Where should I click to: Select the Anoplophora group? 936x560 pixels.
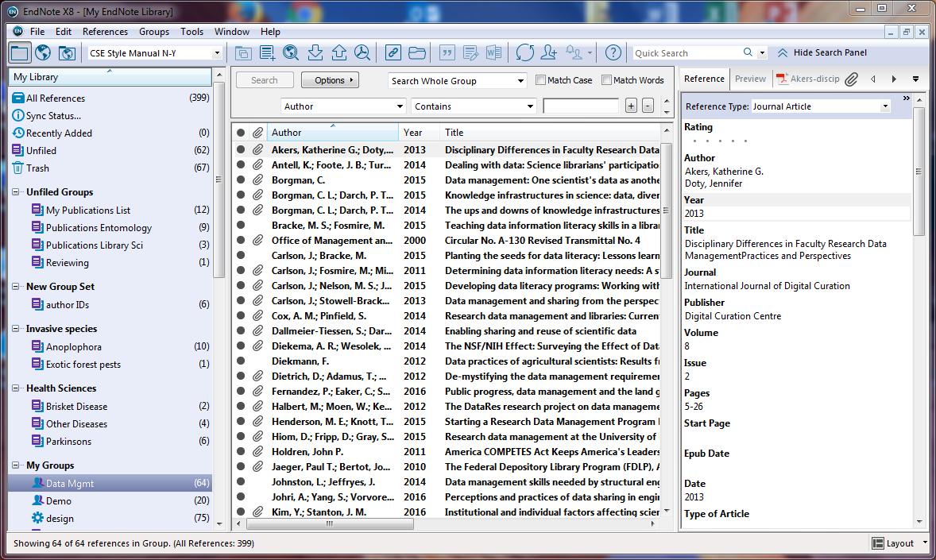click(x=73, y=347)
